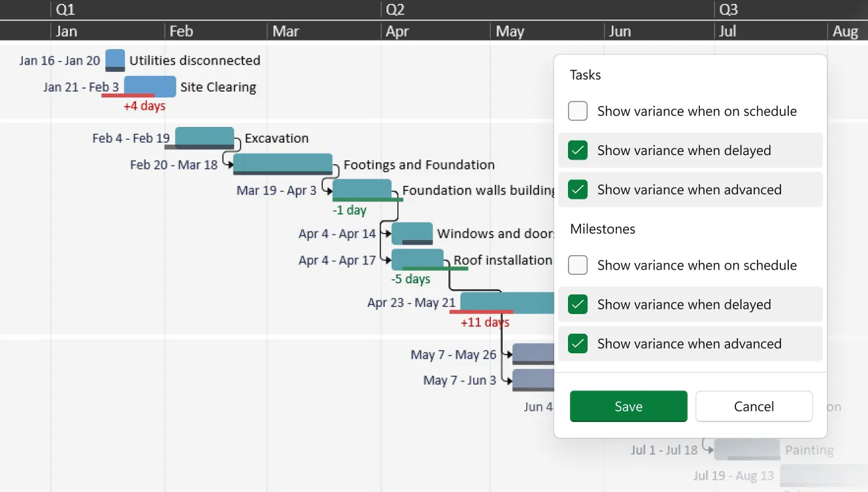
Task: Enable "Show variance when on schedule" for Tasks
Action: [577, 111]
